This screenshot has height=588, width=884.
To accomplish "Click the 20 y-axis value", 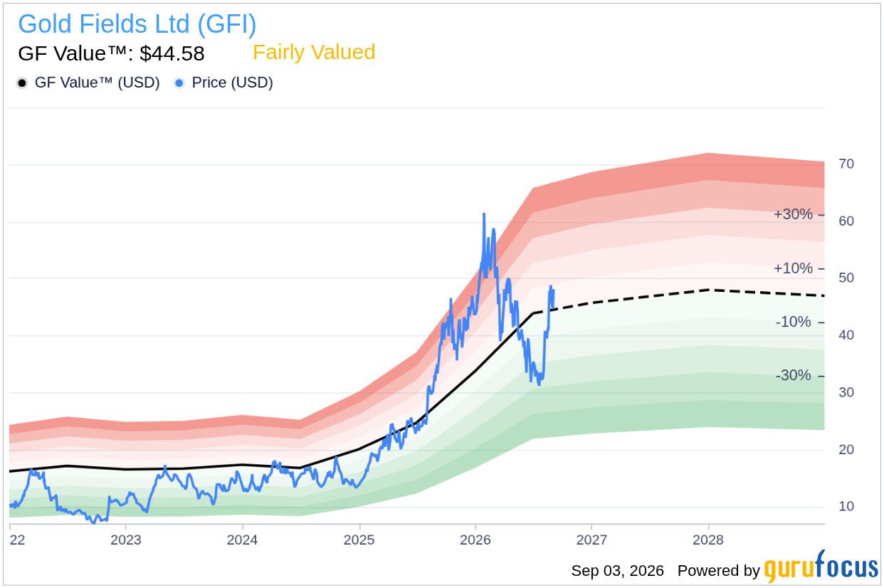I will click(x=846, y=450).
